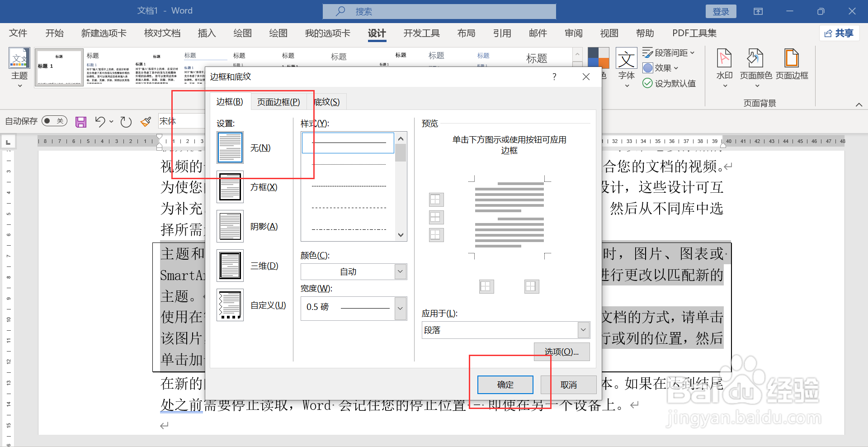This screenshot has height=447, width=868.
Task: Open Page Color (页面颜色) icon
Action: tap(755, 58)
